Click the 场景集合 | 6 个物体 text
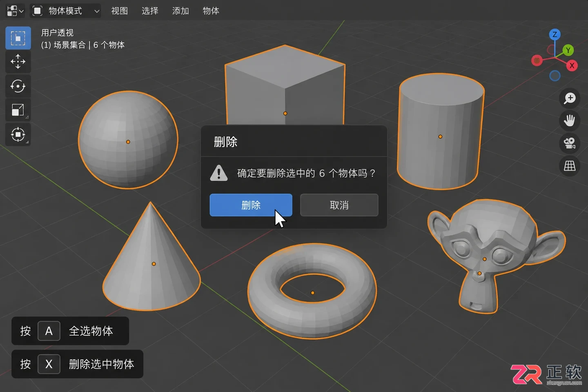This screenshot has height=392, width=588. pos(89,45)
